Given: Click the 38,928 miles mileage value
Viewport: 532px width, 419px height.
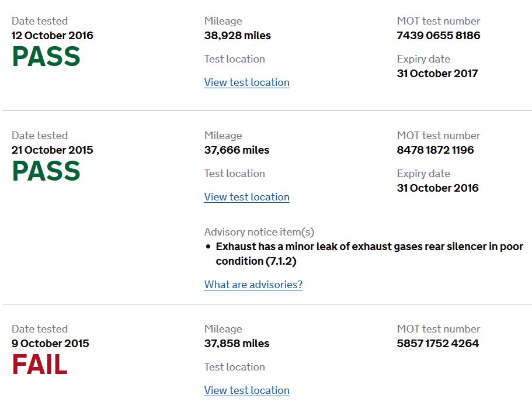Looking at the screenshot, I should coord(238,35).
